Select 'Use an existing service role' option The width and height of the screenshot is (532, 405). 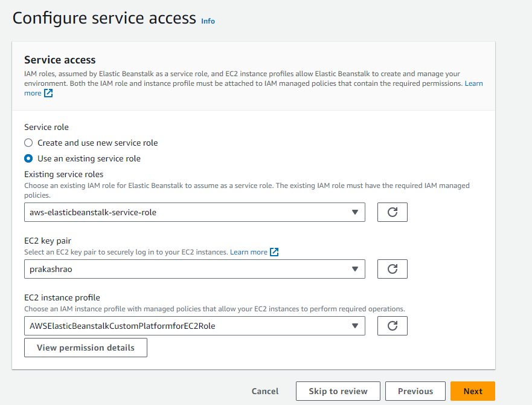[x=28, y=158]
